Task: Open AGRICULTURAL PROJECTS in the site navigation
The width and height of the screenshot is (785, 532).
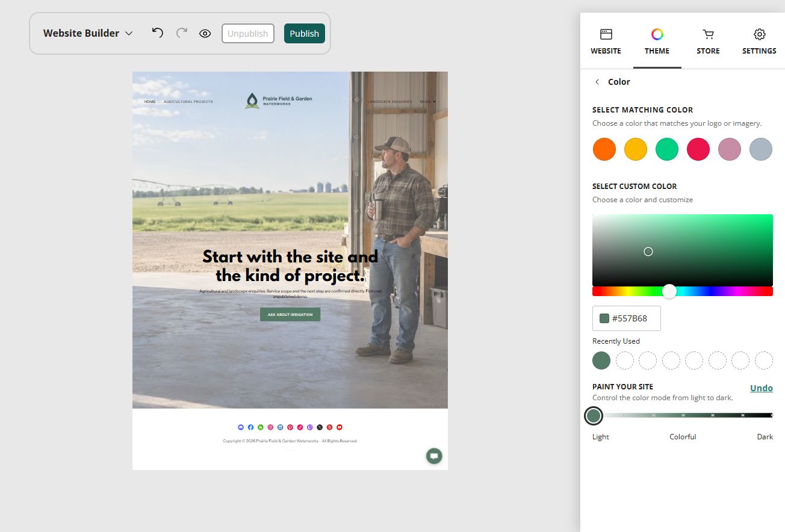Action: (188, 102)
